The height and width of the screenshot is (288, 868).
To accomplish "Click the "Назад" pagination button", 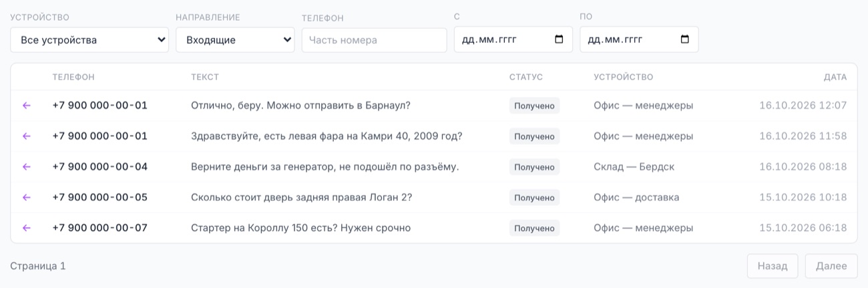I will 773,266.
